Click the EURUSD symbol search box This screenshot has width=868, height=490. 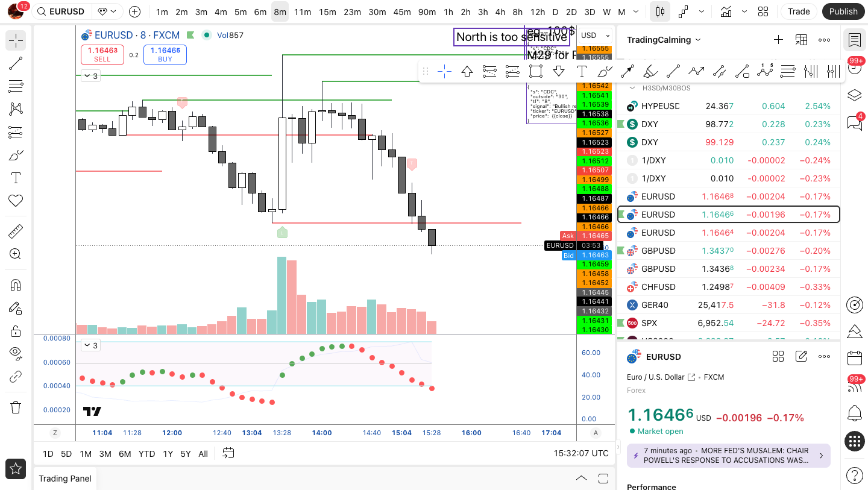(x=63, y=11)
